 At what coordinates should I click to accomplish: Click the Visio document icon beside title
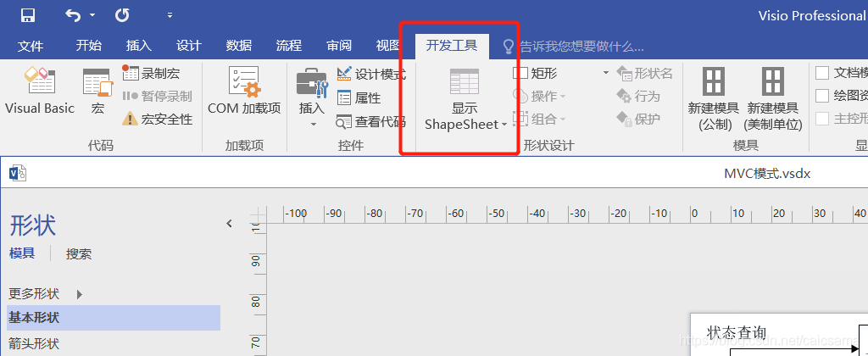18,173
